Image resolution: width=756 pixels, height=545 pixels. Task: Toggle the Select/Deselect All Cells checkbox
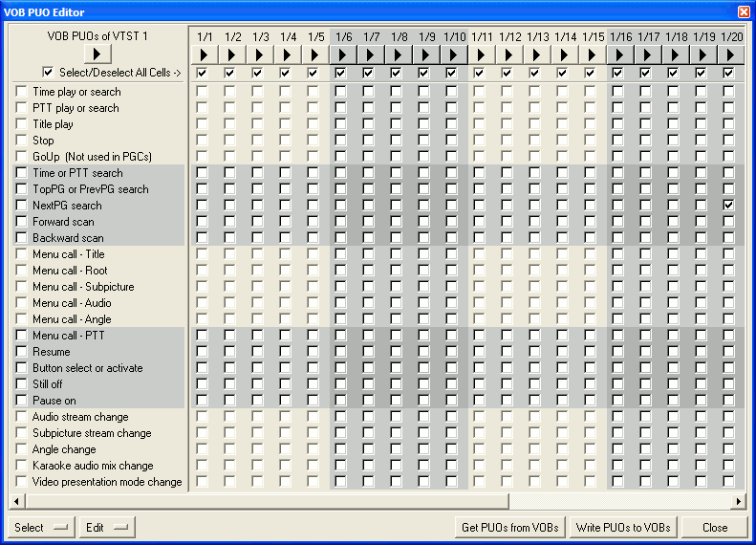[x=48, y=72]
